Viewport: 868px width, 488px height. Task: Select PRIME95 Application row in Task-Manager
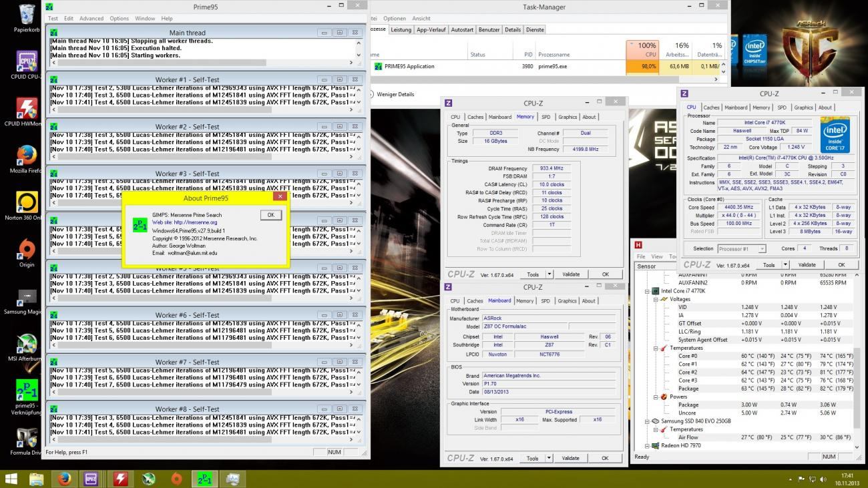point(546,66)
